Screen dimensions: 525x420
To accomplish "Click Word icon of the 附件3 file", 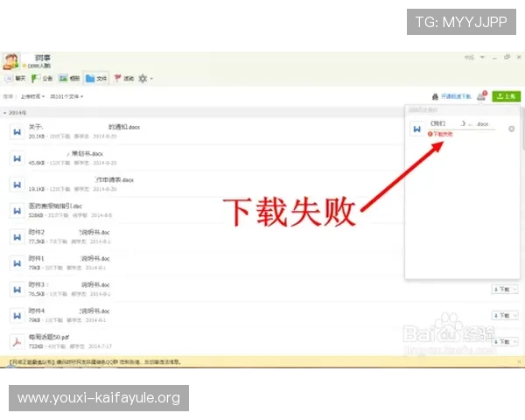I will point(17,290).
